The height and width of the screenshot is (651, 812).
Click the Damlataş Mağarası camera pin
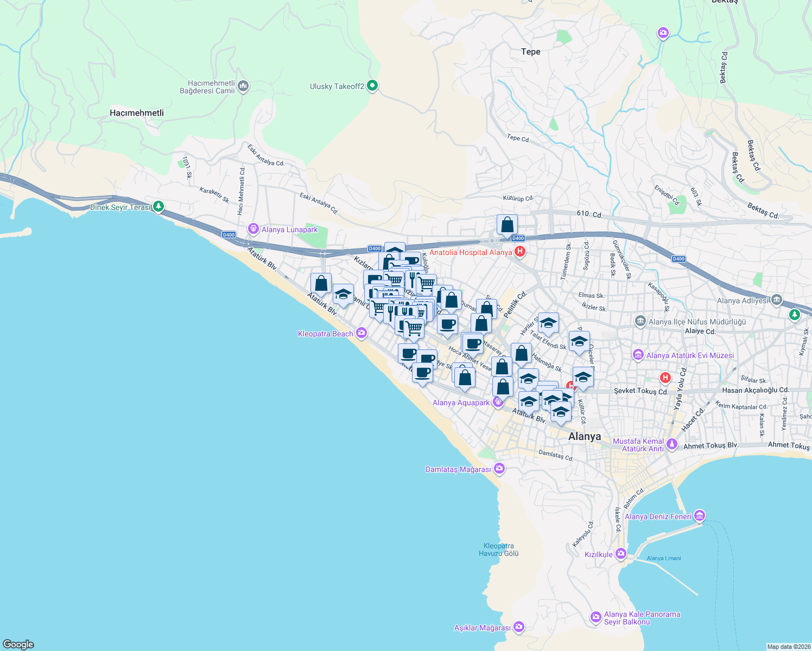pos(499,468)
